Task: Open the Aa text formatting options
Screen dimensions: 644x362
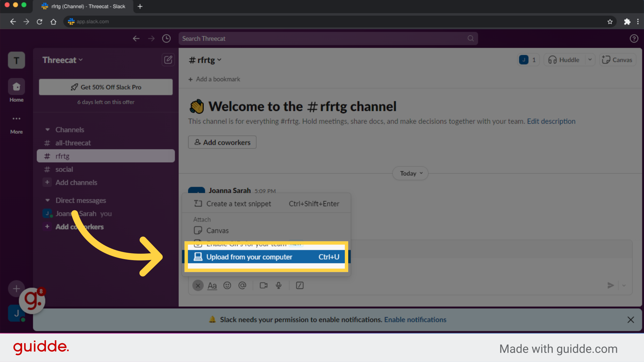Action: tap(212, 286)
